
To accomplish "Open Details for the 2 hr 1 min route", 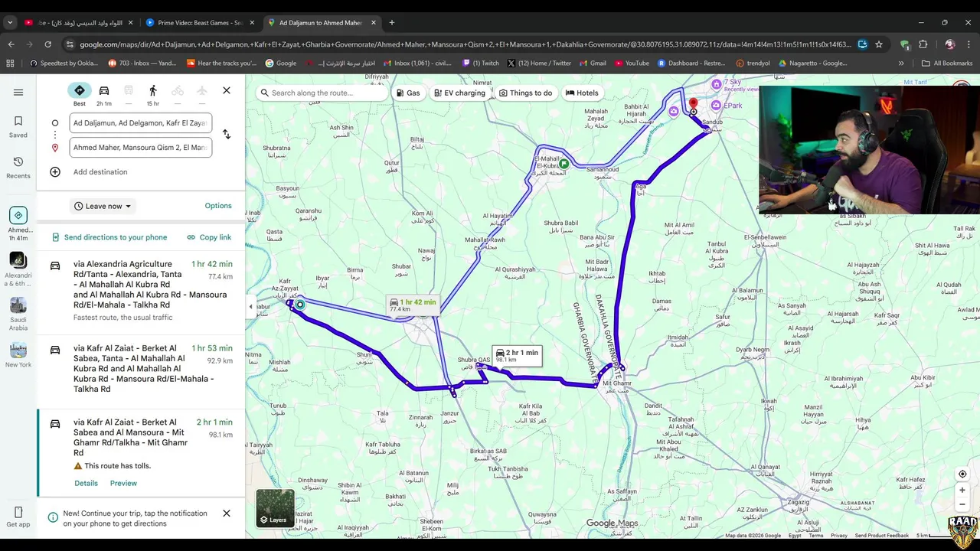I will (86, 484).
